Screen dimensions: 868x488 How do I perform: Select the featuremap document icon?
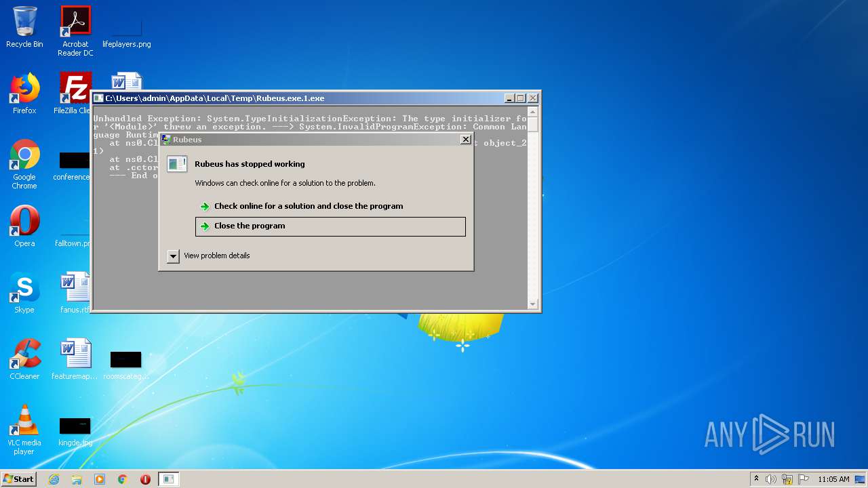pyautogui.click(x=75, y=359)
